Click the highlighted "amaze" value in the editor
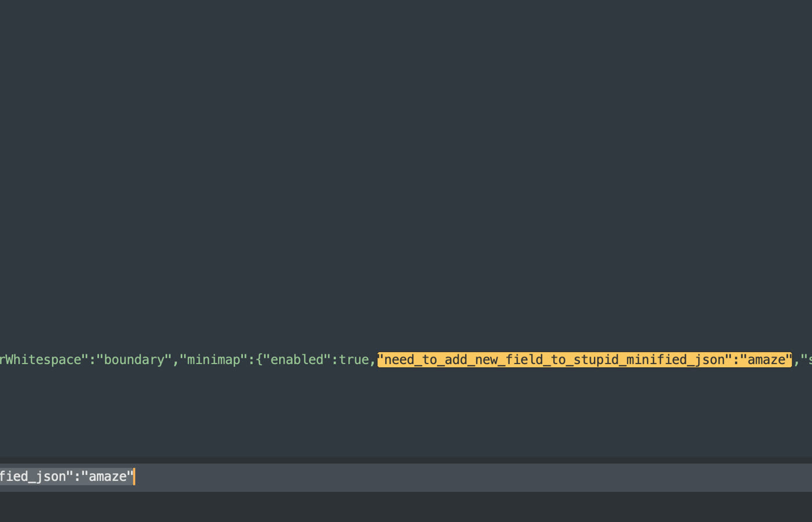Viewport: 812px width, 522px height. pos(766,360)
